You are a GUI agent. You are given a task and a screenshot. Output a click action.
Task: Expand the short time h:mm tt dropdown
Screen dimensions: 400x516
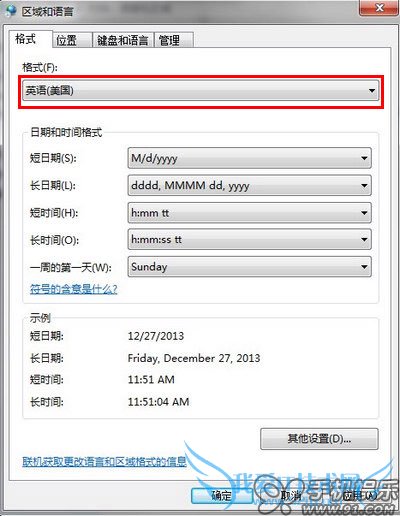coord(249,213)
